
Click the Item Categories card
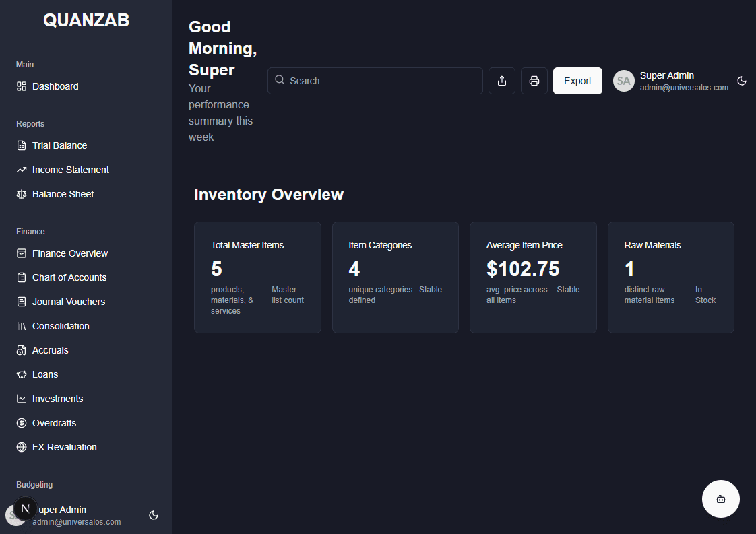(x=396, y=277)
